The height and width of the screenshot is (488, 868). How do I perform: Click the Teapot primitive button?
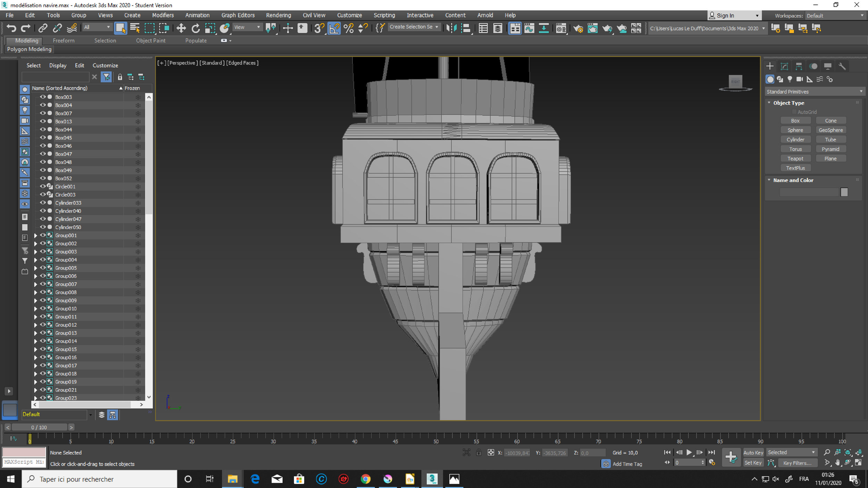[795, 159]
